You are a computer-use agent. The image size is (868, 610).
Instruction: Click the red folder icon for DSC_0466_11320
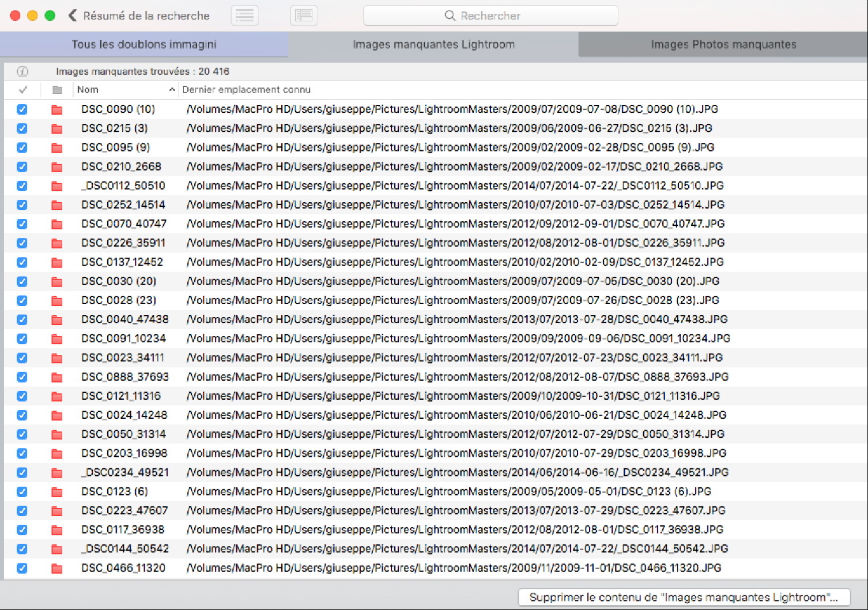57,569
